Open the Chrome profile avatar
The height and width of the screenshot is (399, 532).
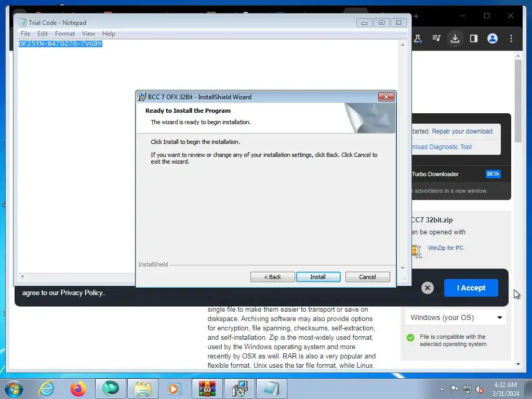click(x=493, y=38)
